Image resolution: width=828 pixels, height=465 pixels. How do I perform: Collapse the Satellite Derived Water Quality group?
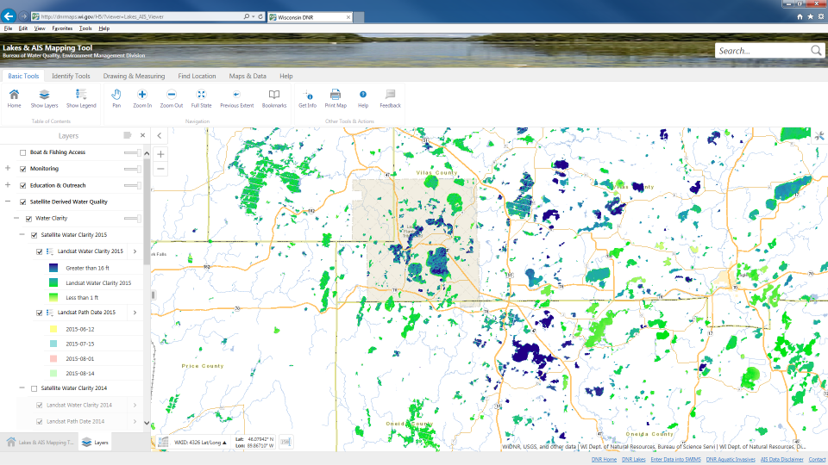coord(8,202)
